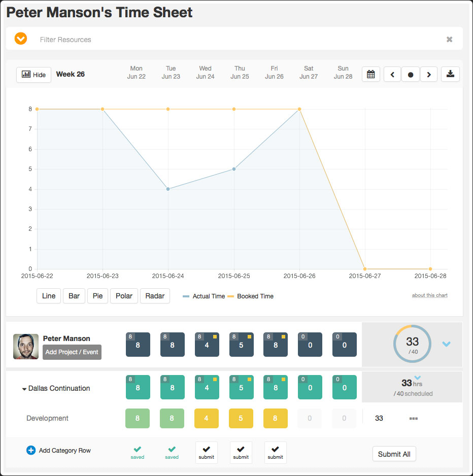473x476 pixels.
Task: Click Add Project / Event button
Action: [x=72, y=352]
